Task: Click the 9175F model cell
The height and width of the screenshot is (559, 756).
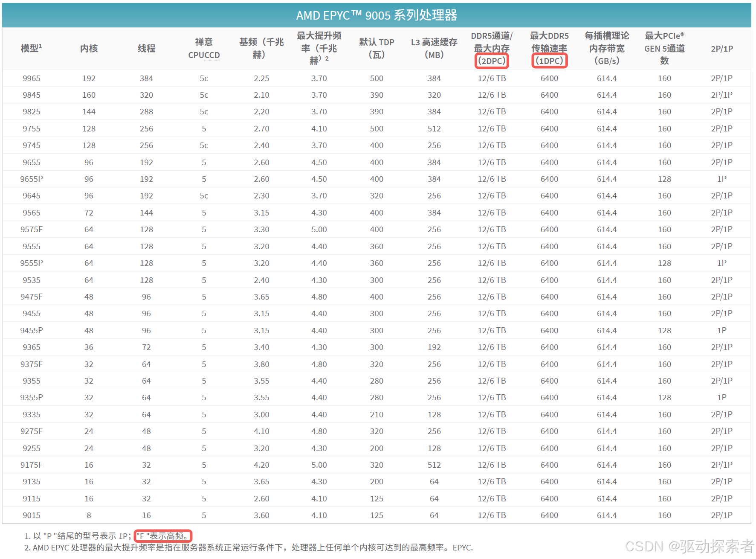Action: [32, 465]
